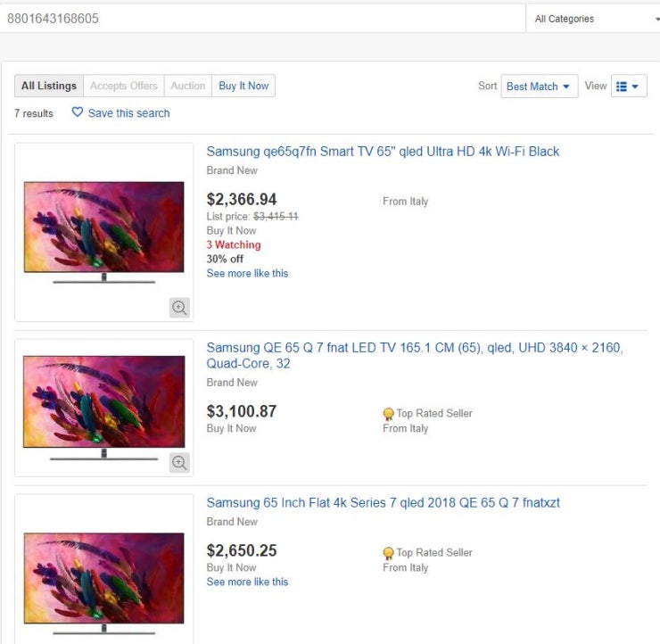Click Top Rated Seller badge on $3,100.87 listing
This screenshot has height=644, width=660.
point(389,414)
